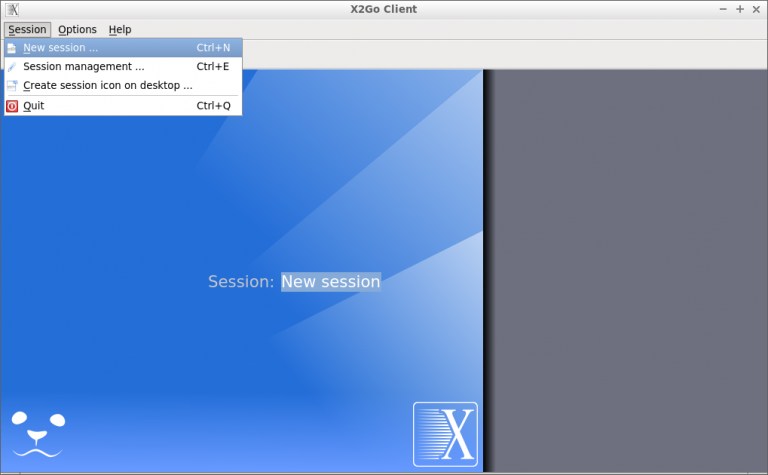Viewport: 768px width, 475px height.
Task: Click the Session management pencil icon
Action: coord(12,67)
